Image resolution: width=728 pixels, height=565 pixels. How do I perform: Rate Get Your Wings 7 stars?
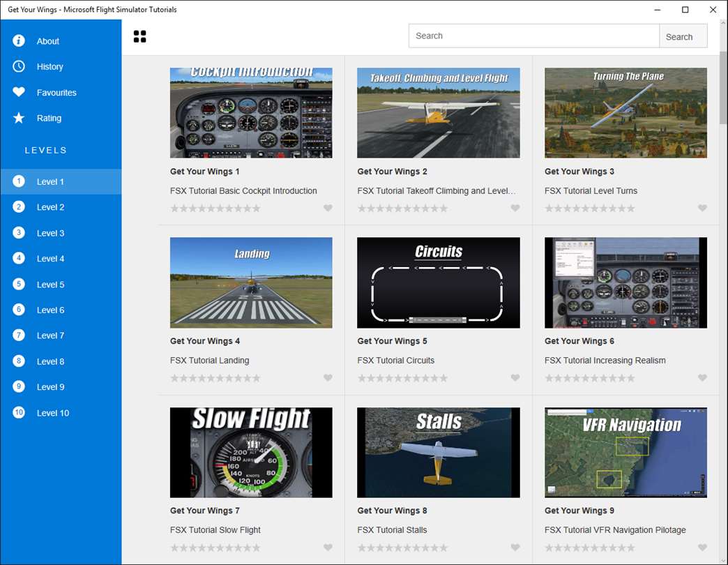[215, 548]
